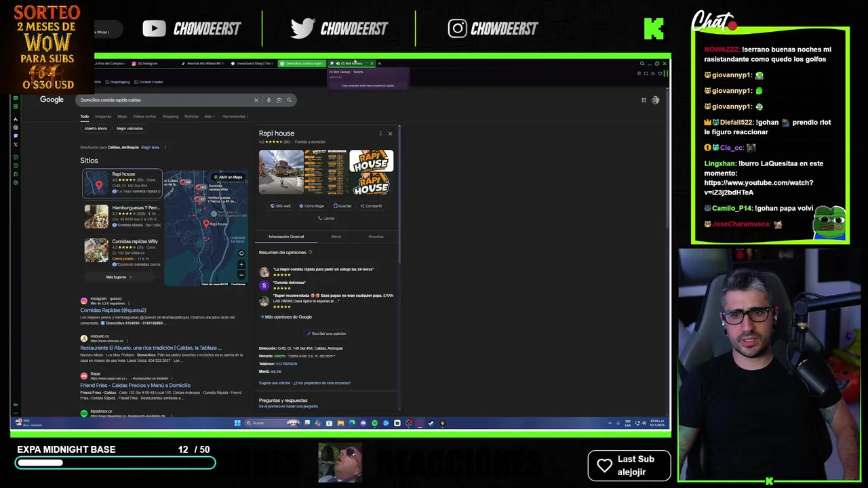The image size is (868, 488).
Task: Click Abrir en Maps on map
Action: 228,177
